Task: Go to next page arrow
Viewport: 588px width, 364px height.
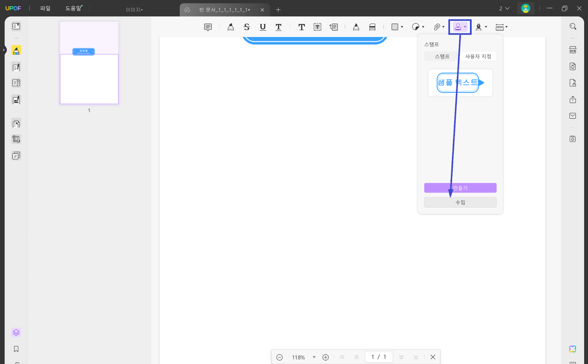Action: click(x=401, y=357)
